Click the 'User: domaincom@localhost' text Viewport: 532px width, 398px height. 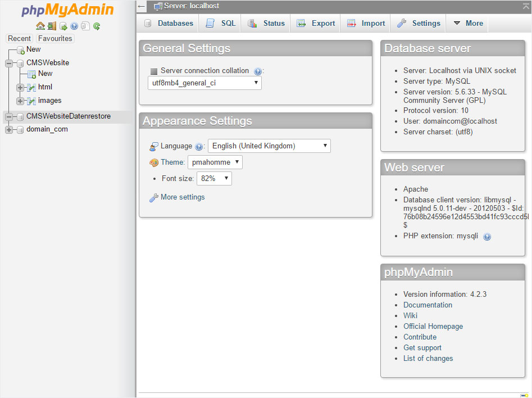pyautogui.click(x=450, y=121)
